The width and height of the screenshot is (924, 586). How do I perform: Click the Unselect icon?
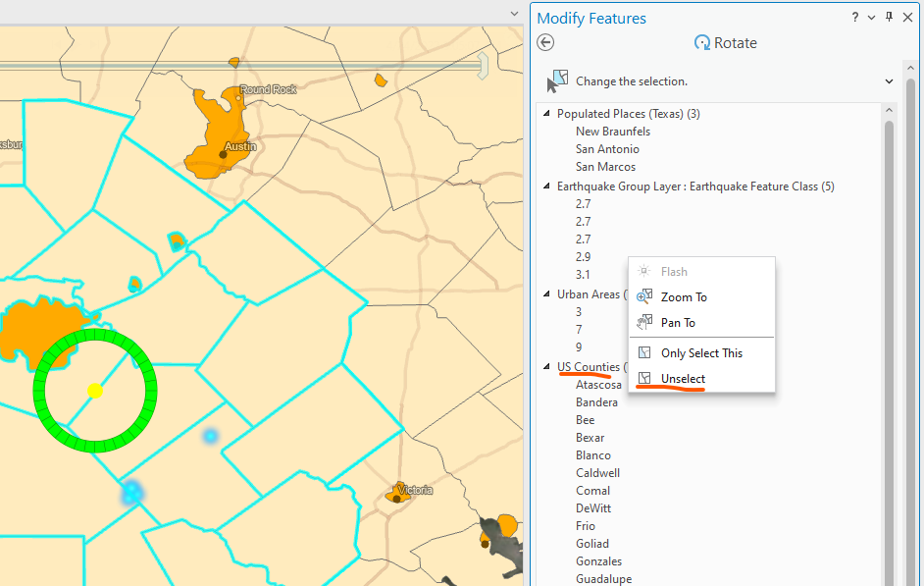[x=644, y=378]
